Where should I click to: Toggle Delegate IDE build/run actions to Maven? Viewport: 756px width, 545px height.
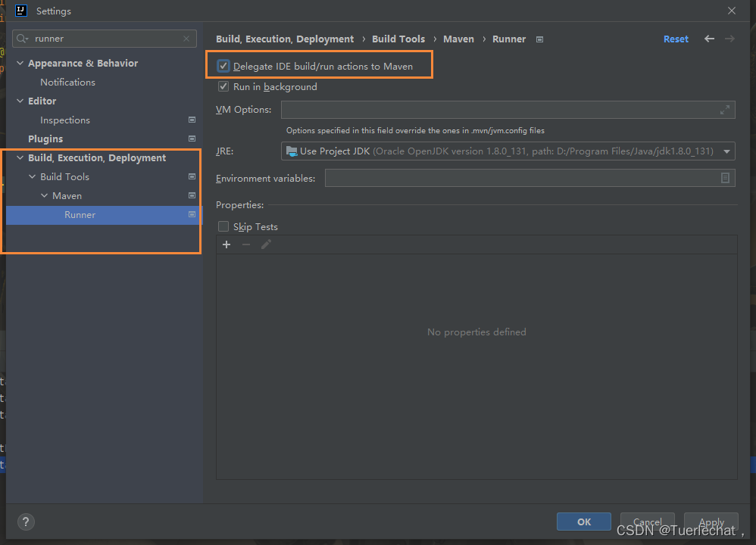coord(223,66)
